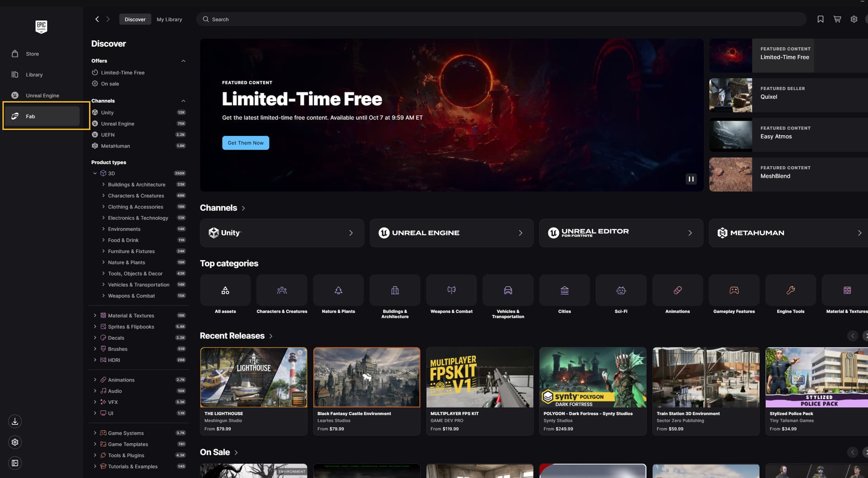Collapse the sidebar panel icon
Screen dimensions: 868x478
pos(15,463)
